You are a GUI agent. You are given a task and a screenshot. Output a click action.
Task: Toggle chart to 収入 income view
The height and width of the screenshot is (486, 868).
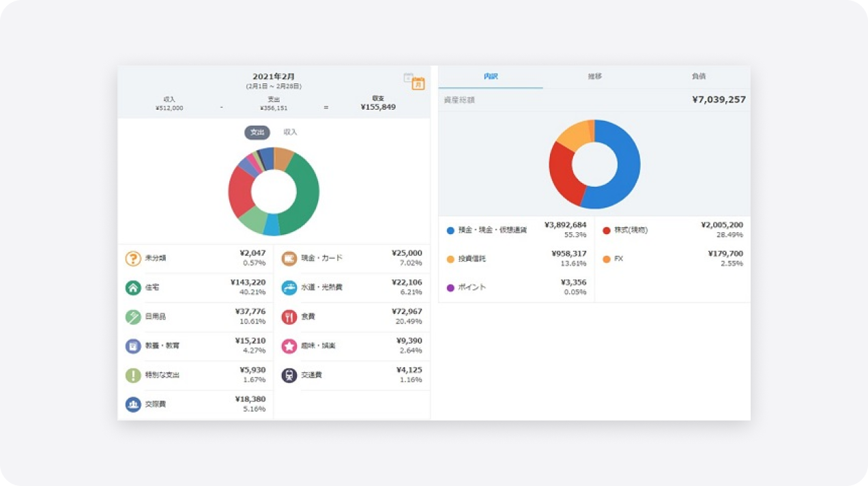coord(291,132)
